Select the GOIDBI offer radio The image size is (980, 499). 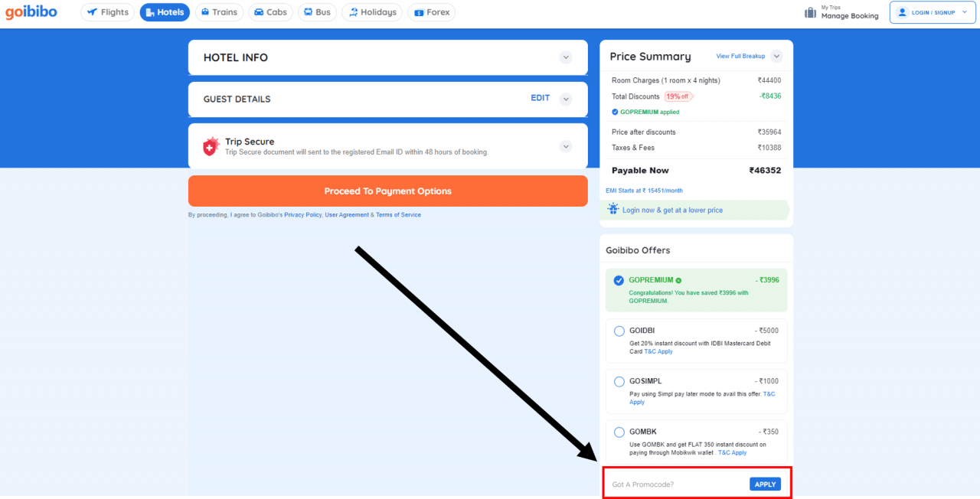pos(619,331)
